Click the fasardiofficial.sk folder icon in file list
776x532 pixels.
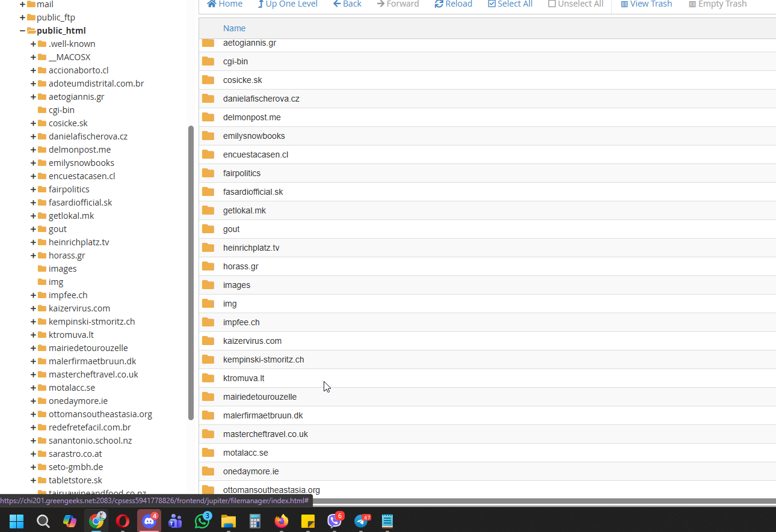[x=208, y=192]
